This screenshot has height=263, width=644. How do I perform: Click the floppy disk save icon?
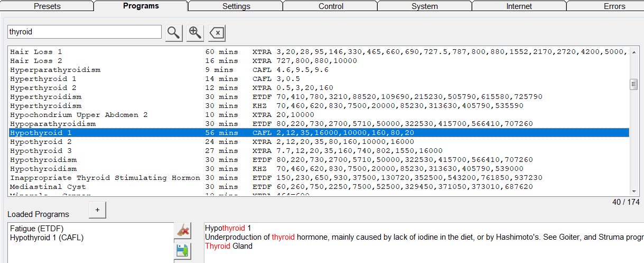182,250
